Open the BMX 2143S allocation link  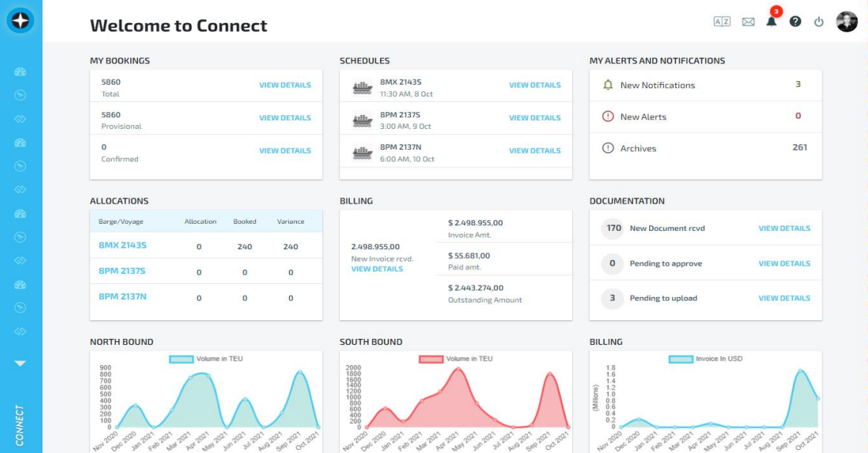123,245
